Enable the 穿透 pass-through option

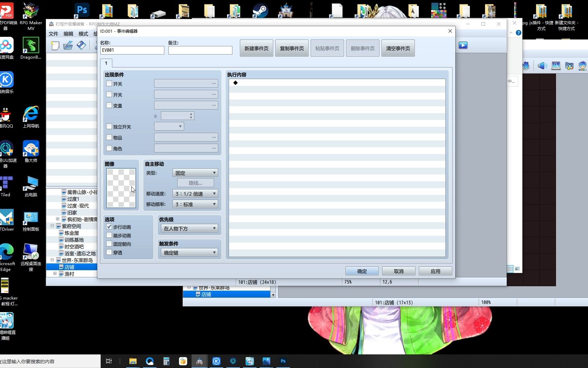(x=109, y=252)
